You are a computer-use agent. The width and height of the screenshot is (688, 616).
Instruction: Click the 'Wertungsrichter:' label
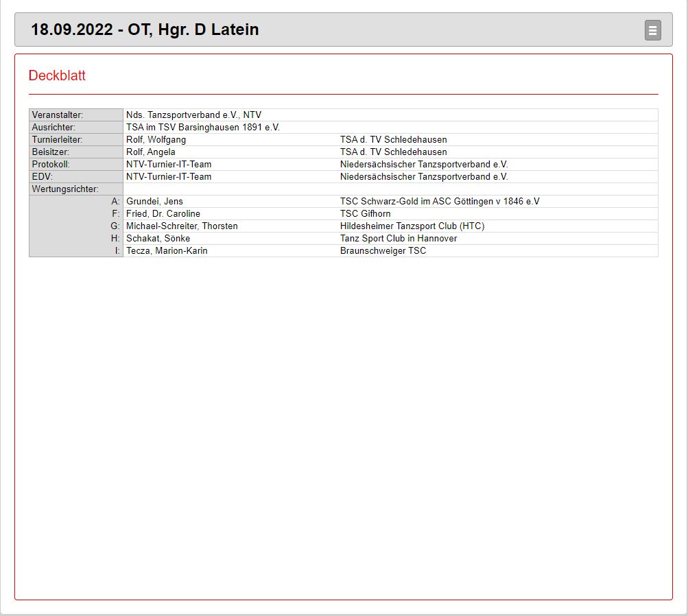pyautogui.click(x=65, y=189)
